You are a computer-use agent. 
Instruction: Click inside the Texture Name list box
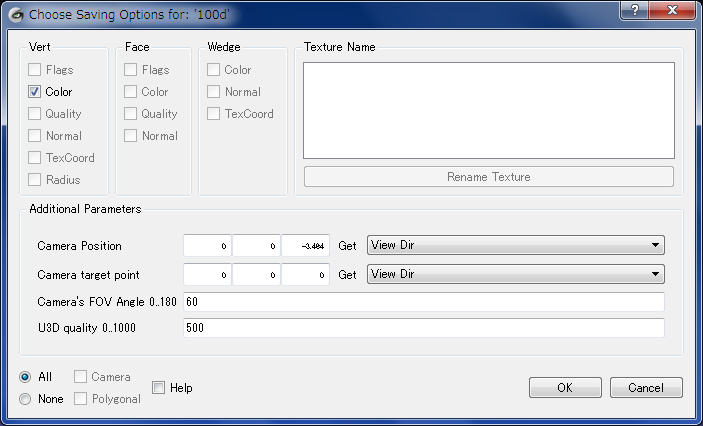click(x=489, y=110)
